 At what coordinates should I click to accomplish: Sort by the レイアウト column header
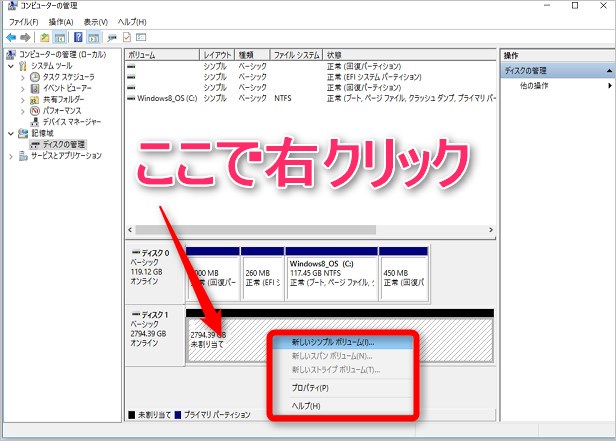pyautogui.click(x=217, y=55)
